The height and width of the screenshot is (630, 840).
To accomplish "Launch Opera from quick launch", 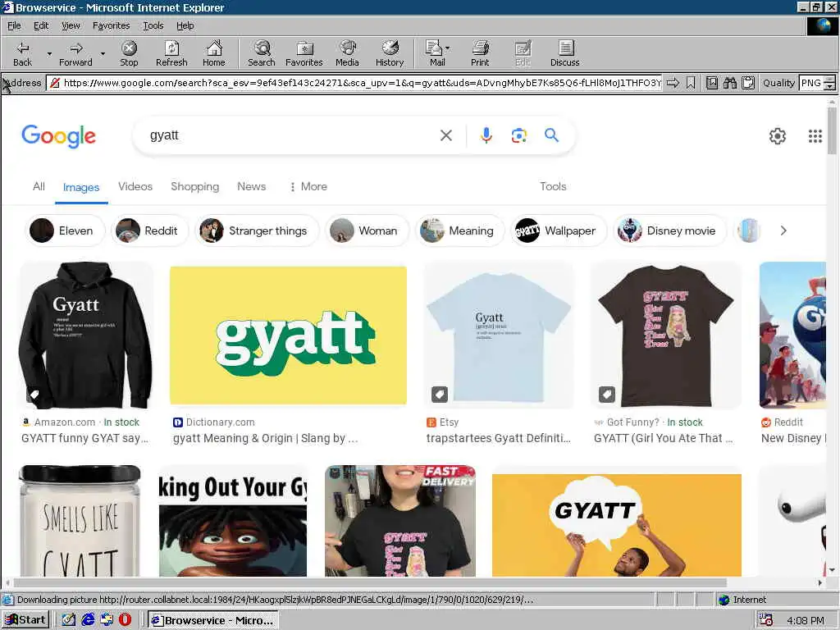I will (125, 620).
